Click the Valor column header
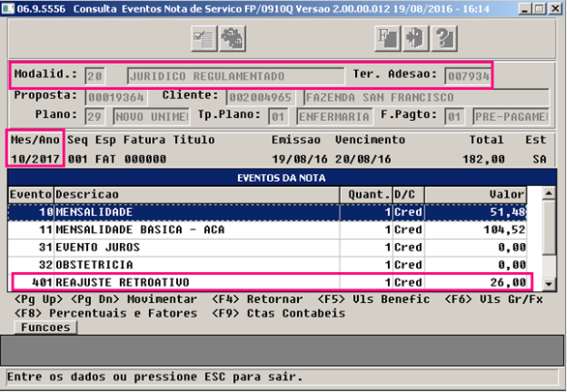This screenshot has width=567, height=392. coord(475,195)
